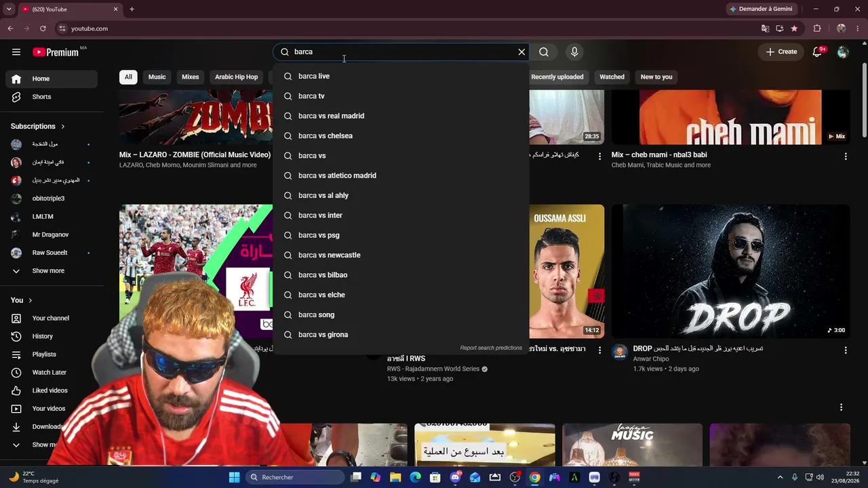This screenshot has height=488, width=868.
Task: Open a new Chrome tab
Action: point(132,9)
